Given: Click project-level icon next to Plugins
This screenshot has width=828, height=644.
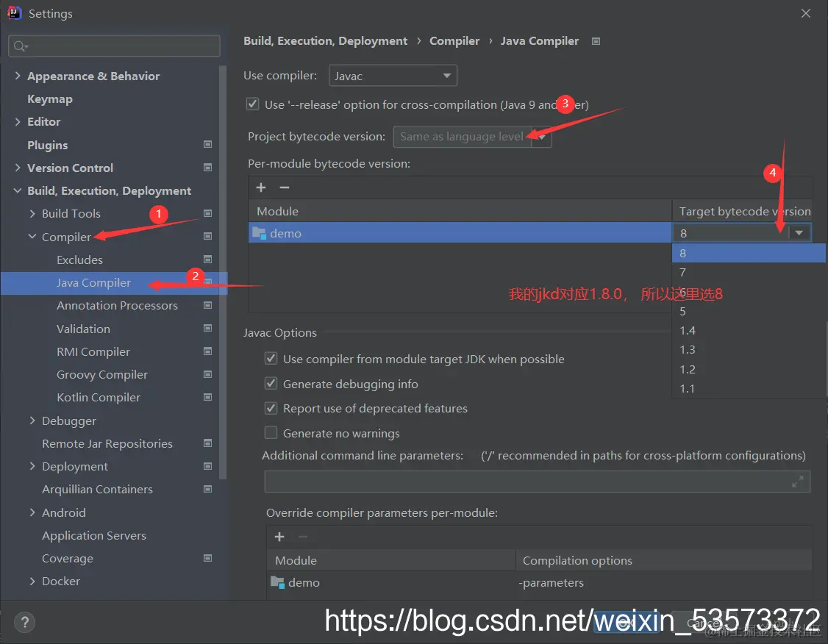Looking at the screenshot, I should (x=207, y=145).
